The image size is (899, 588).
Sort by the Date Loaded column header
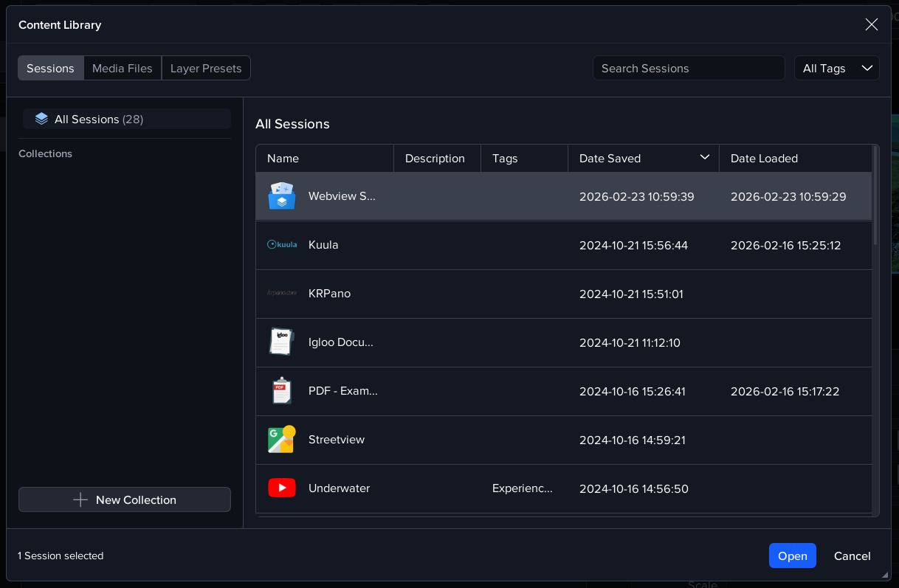coord(764,159)
